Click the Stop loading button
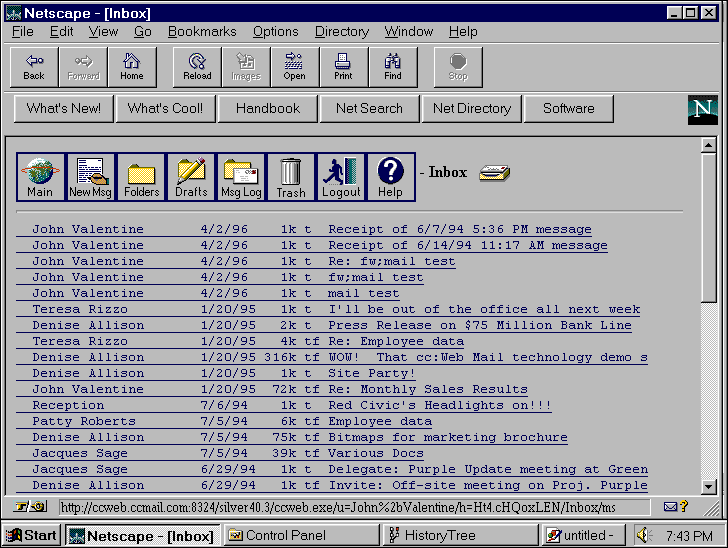 (458, 67)
